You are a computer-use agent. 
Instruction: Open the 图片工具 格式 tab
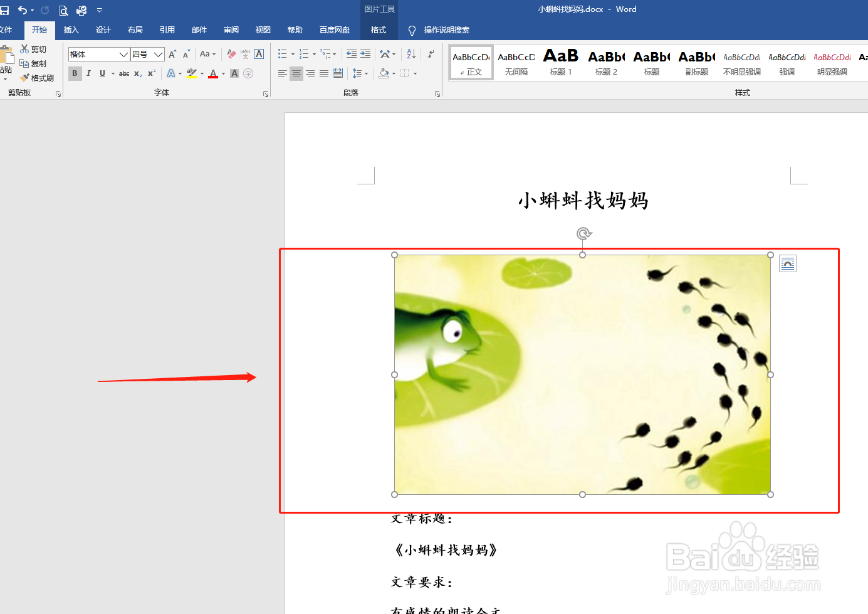coord(379,29)
